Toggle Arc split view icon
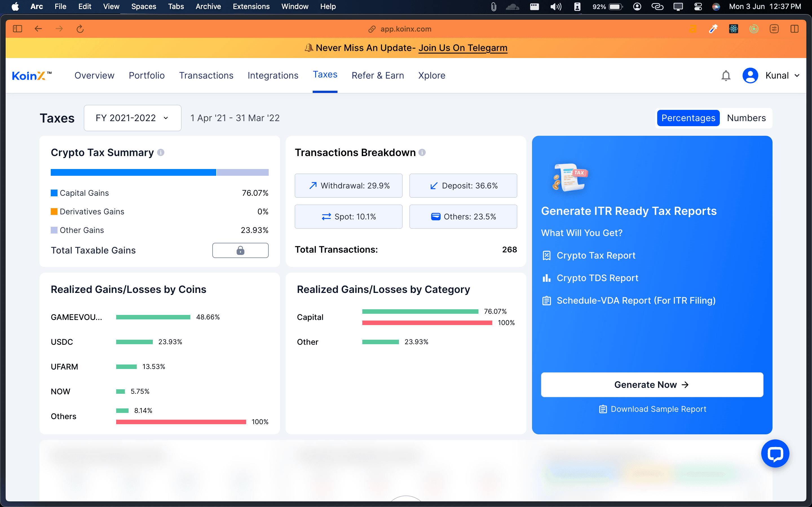Image resolution: width=812 pixels, height=507 pixels. (794, 29)
